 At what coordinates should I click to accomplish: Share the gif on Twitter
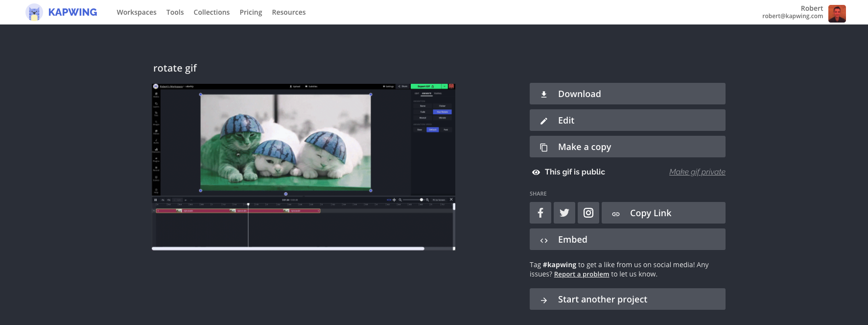pos(564,213)
